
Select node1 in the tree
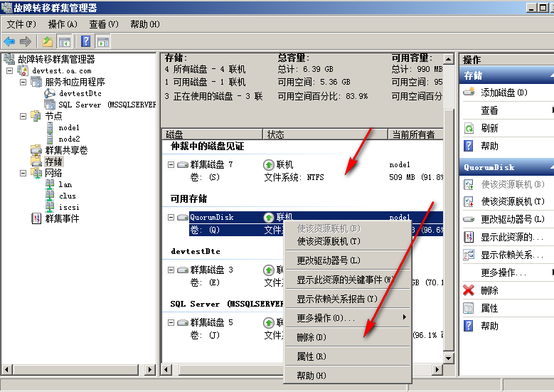pyautogui.click(x=69, y=127)
